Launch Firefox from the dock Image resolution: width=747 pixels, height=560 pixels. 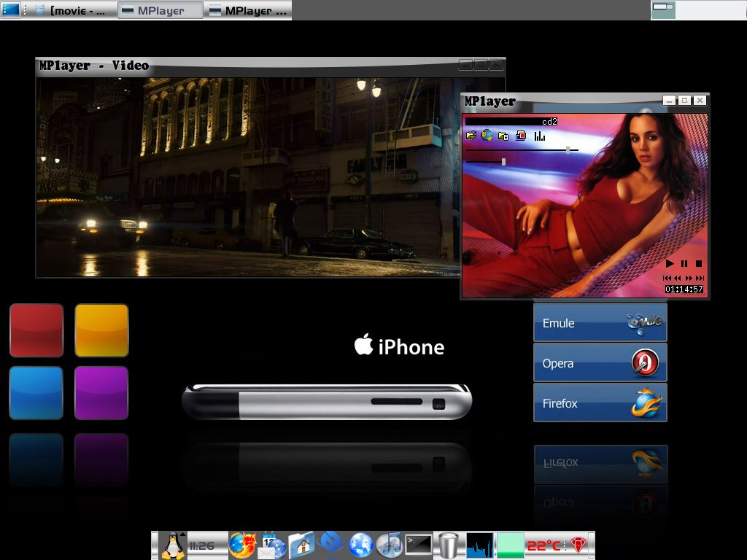coord(242,545)
